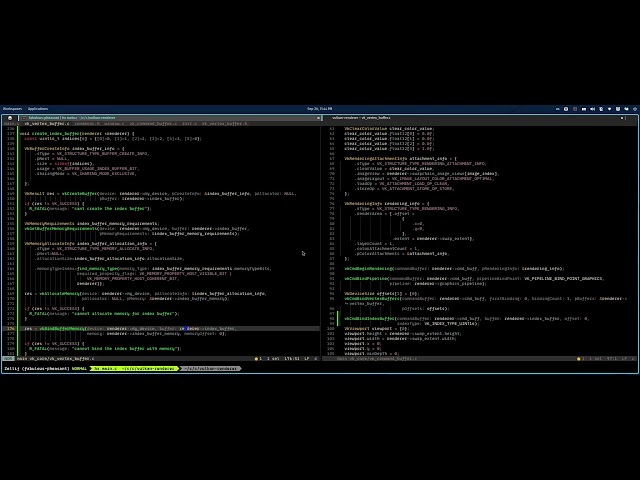Switch to renderer.h buffer tab
The image size is (640, 480).
pos(87,123)
